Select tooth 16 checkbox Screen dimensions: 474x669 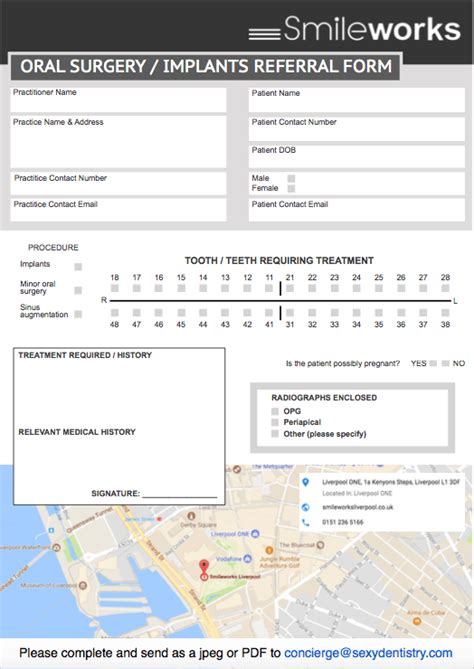point(159,288)
